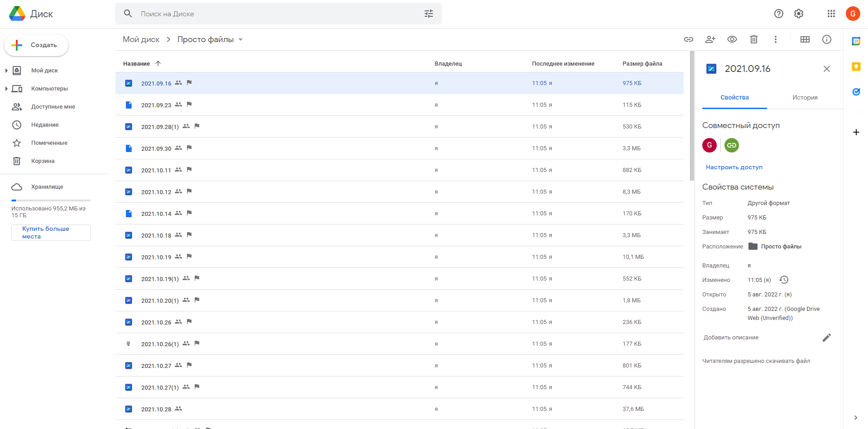
Task: Toggle the info details panel icon
Action: [x=827, y=39]
